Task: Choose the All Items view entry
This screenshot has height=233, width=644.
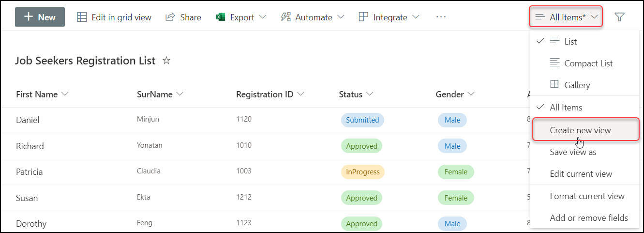Action: point(585,108)
